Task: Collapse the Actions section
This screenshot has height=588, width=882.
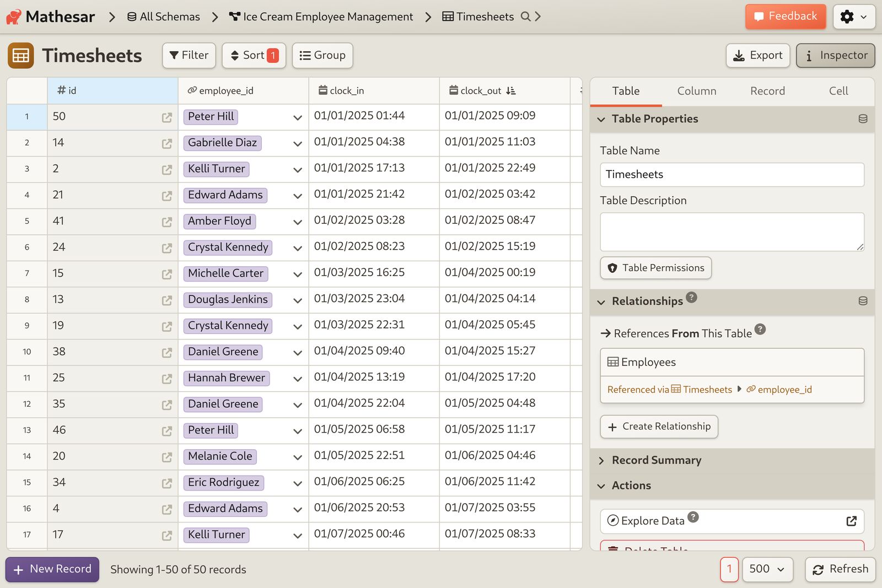Action: [x=732, y=485]
